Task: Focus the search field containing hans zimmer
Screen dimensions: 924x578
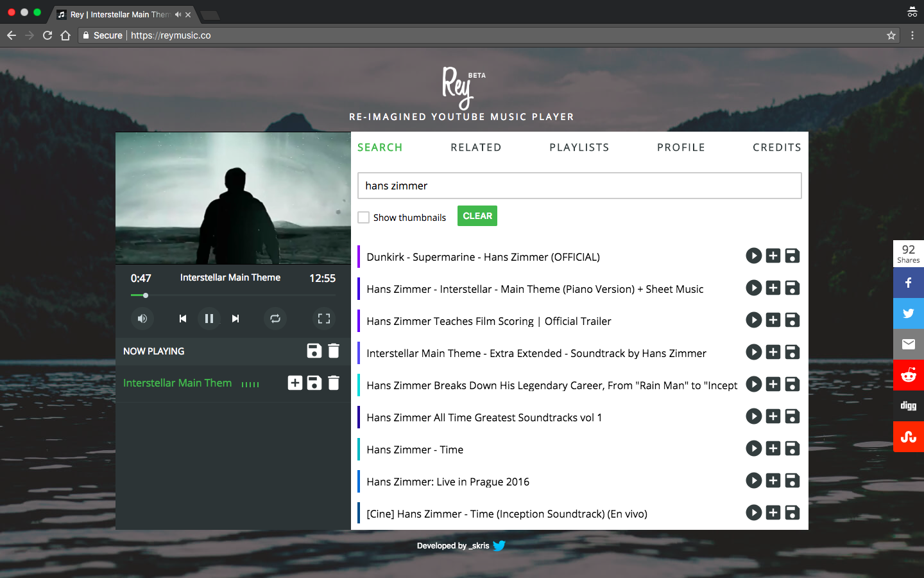Action: coord(579,186)
